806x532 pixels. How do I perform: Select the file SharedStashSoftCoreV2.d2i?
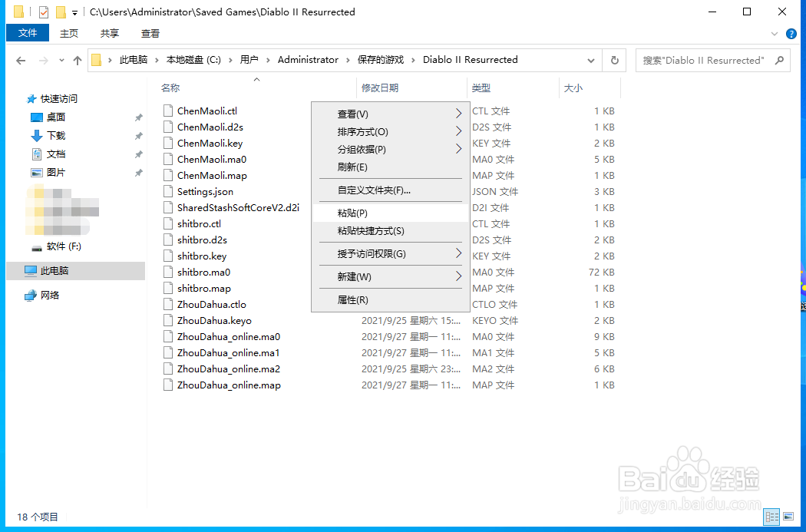click(238, 208)
